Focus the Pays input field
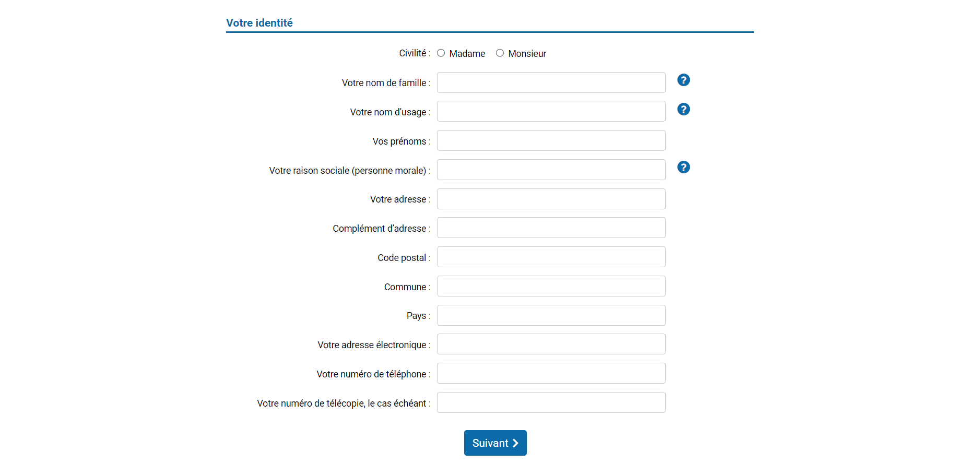Viewport: 980px width, 463px height. point(551,315)
